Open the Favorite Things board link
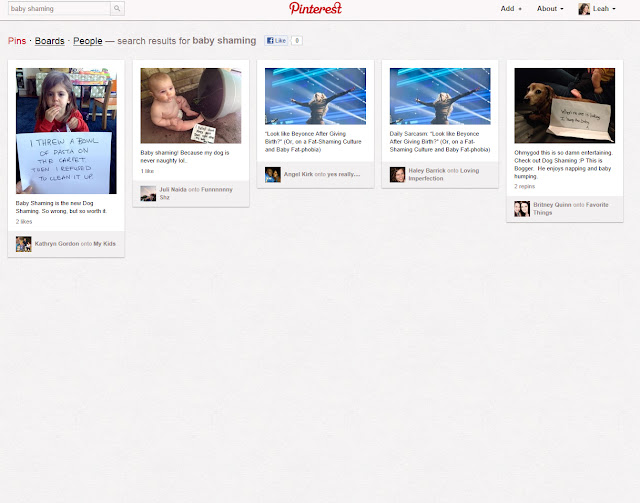The image size is (640, 503). point(571,209)
